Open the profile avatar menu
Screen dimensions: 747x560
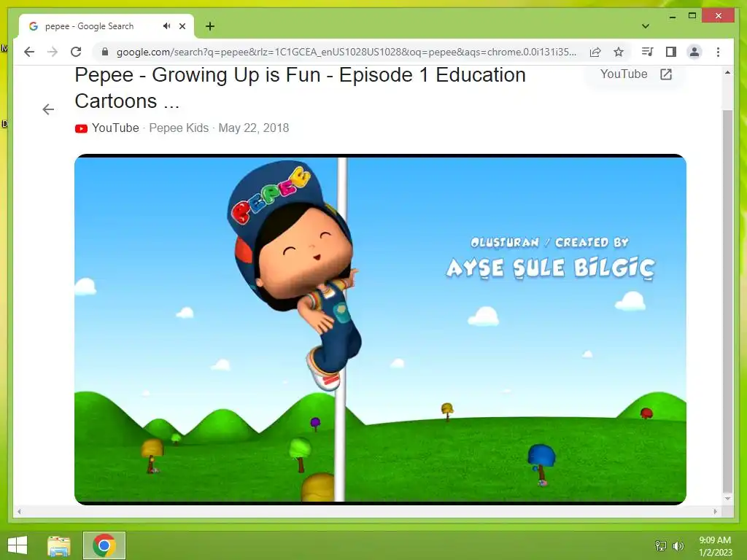pyautogui.click(x=694, y=52)
